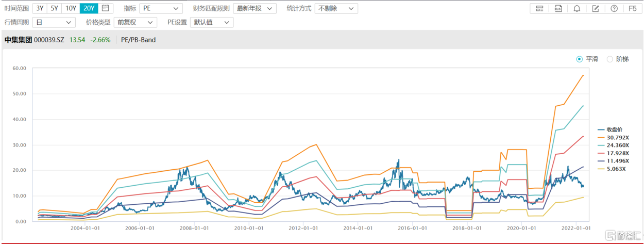Toggle the 收盘价 legend series
This screenshot has width=644, height=244.
(611, 130)
